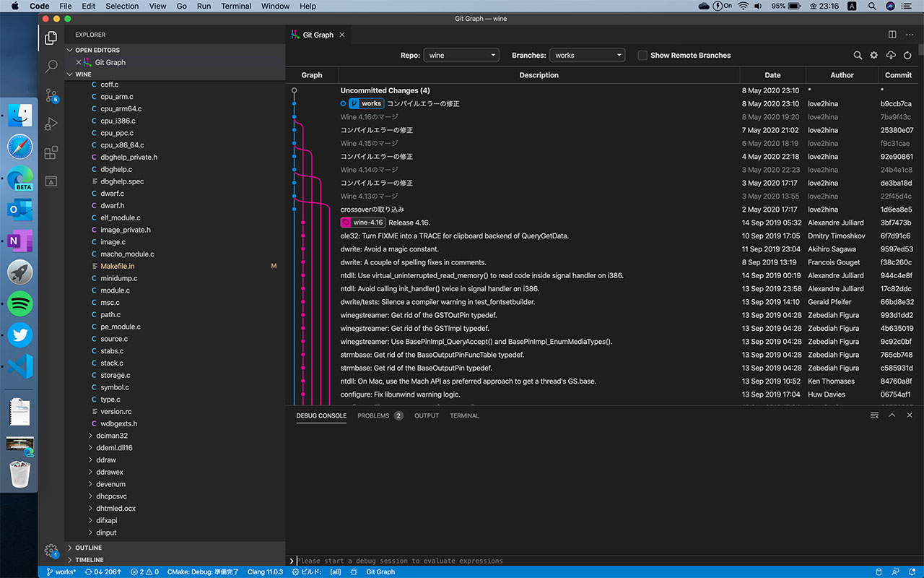Click the fetch from remotes cloud icon
The image size is (924, 578).
tap(891, 55)
